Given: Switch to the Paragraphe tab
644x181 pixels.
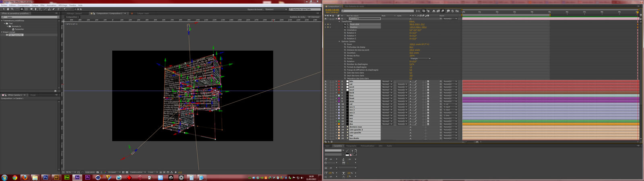Looking at the screenshot, I should click(x=351, y=146).
